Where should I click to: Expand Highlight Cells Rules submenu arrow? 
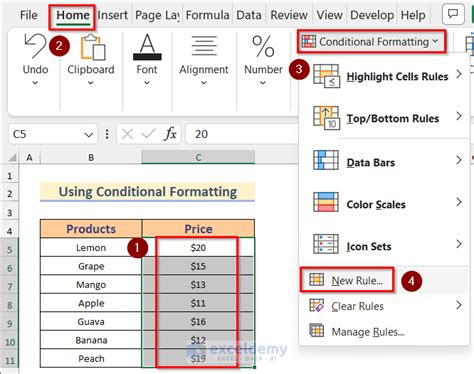[x=459, y=74]
